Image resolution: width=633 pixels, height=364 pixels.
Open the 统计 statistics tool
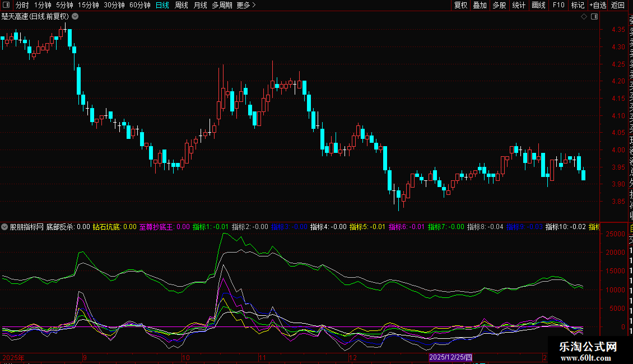(519, 6)
